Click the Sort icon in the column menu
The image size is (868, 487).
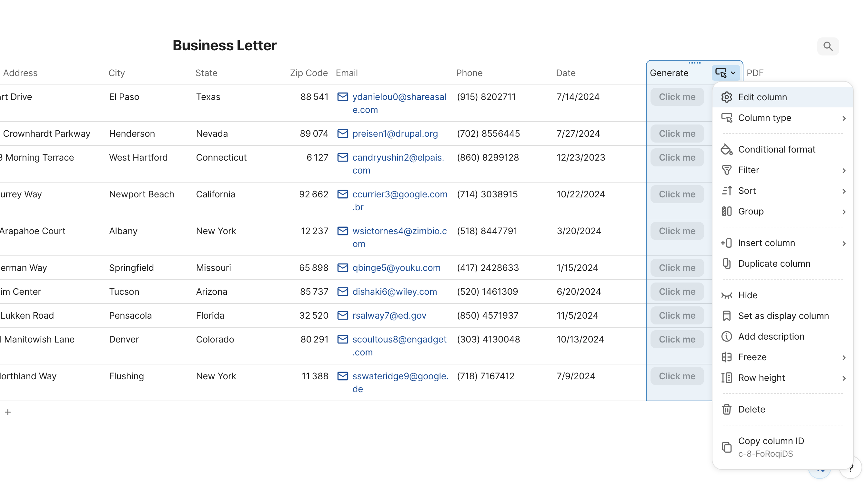[x=727, y=191]
